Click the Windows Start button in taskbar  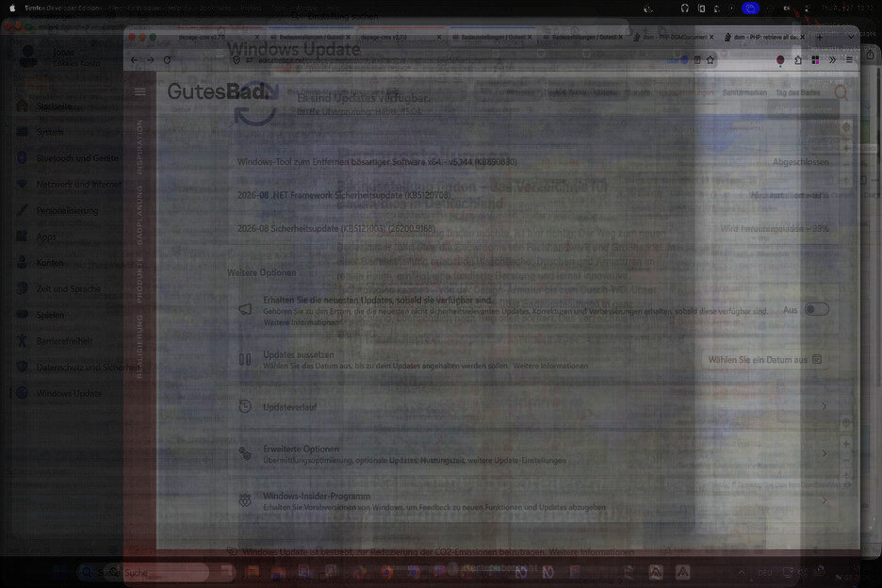tap(60, 573)
